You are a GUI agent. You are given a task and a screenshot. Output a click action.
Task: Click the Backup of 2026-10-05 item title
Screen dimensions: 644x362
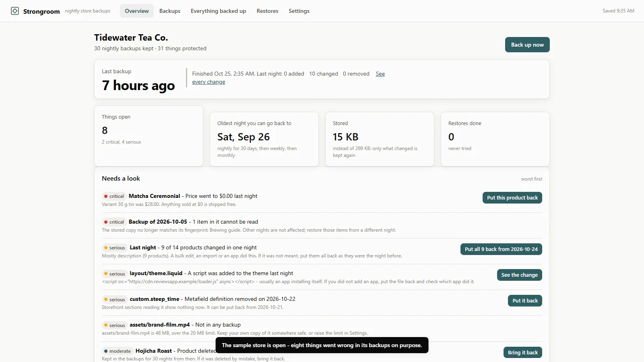tap(158, 222)
